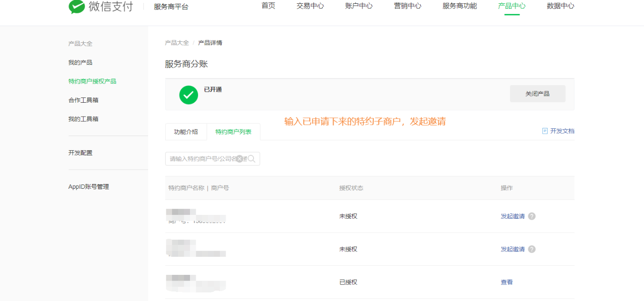The height and width of the screenshot is (301, 644).
Task: Open 开发文档 via its document icon
Action: (x=545, y=131)
